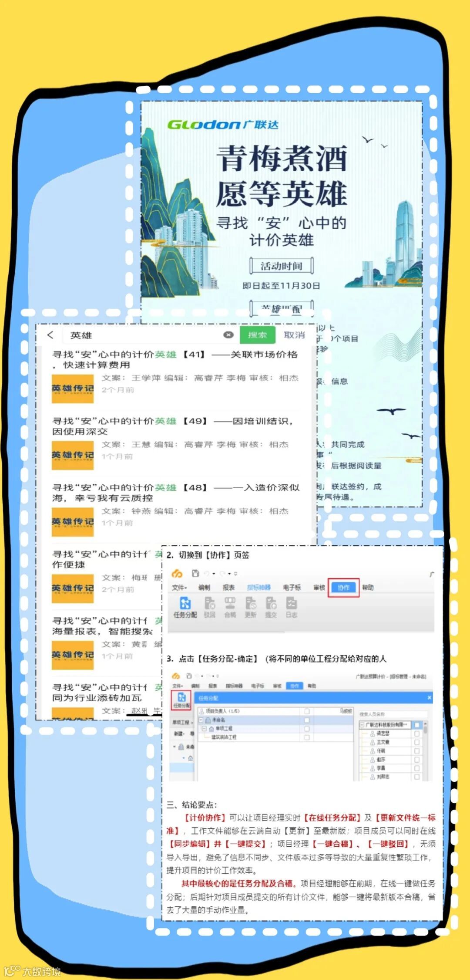The width and height of the screenshot is (470, 980).
Task: Click the 协作 tab in the step 3 screenshot
Action: [x=295, y=686]
